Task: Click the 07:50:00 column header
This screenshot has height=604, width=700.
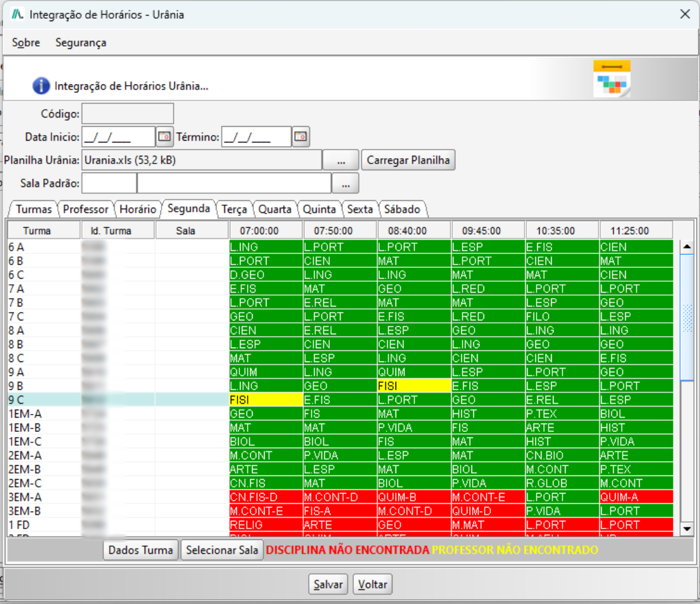Action: (x=340, y=230)
